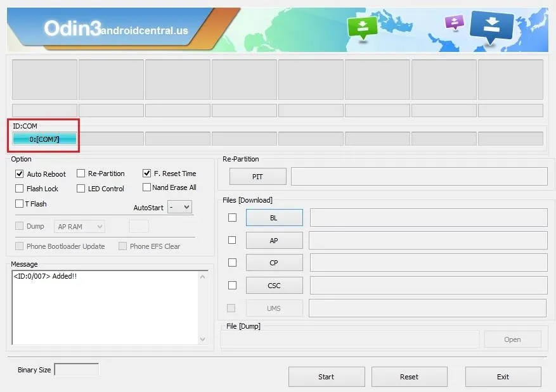Check the box beside BL file
Screen dimensions: 556x392
coord(232,217)
